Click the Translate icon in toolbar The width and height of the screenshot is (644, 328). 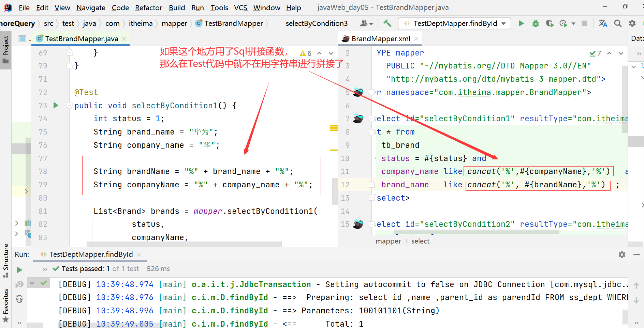(603, 23)
